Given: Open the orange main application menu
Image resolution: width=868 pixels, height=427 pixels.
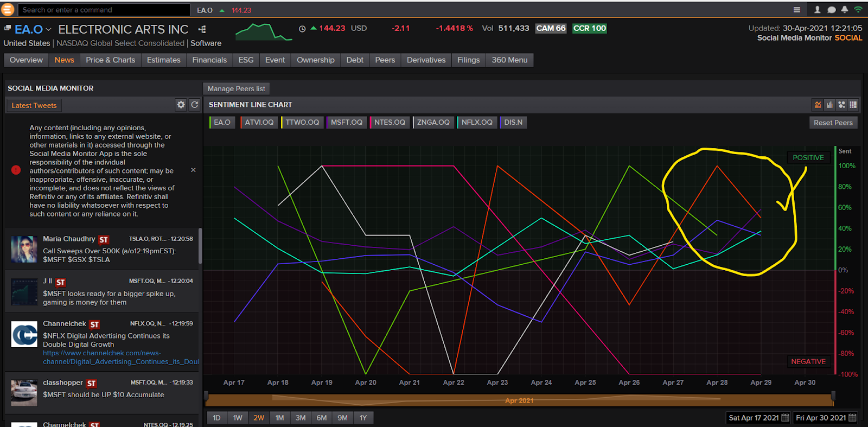Looking at the screenshot, I should 8,10.
